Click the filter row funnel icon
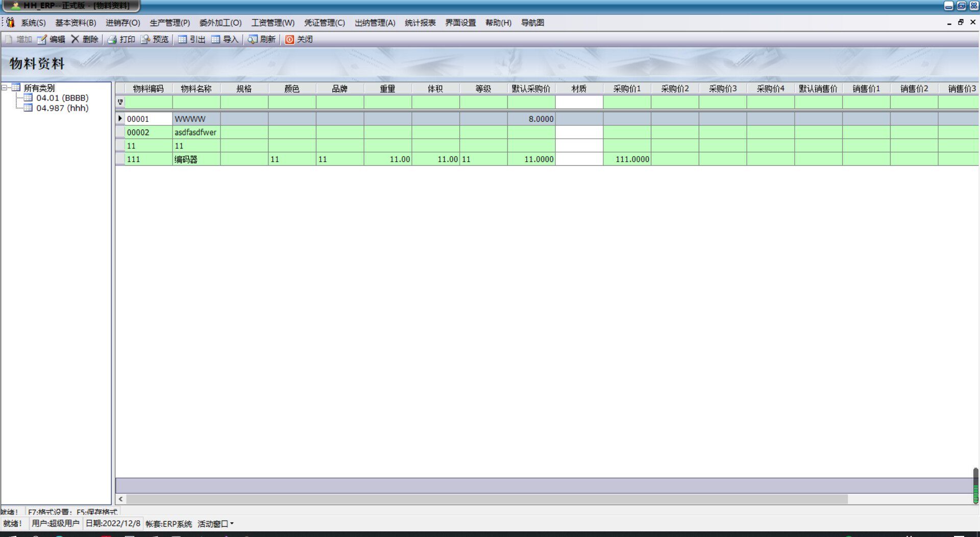 (x=120, y=102)
